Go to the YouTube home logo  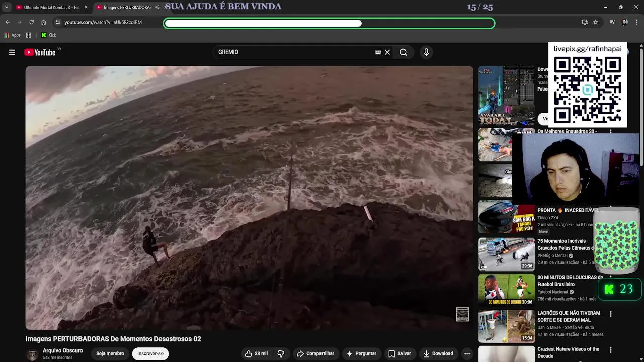[x=40, y=52]
